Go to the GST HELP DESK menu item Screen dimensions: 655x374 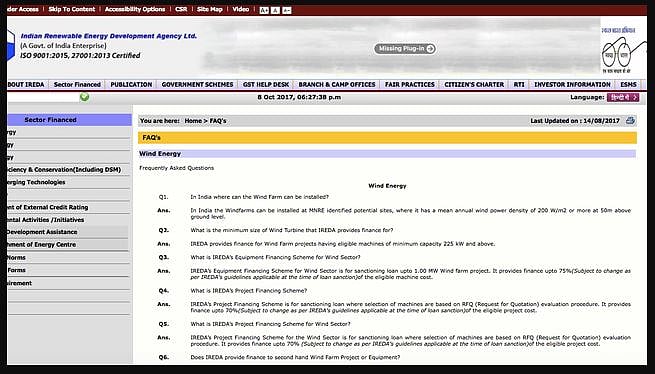pos(266,84)
